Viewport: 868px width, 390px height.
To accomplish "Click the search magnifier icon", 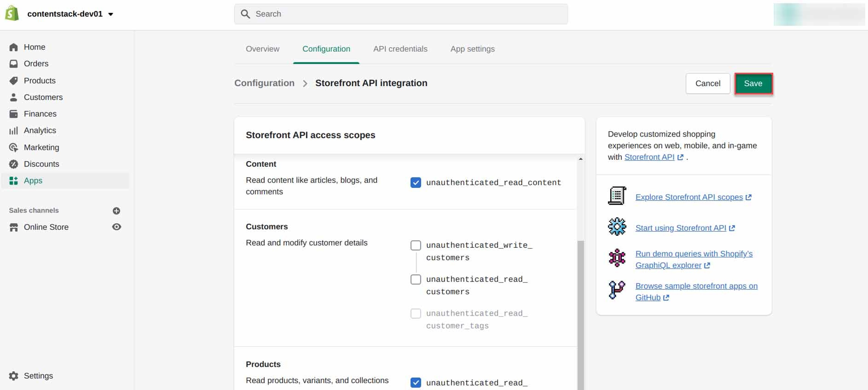I will [x=245, y=14].
